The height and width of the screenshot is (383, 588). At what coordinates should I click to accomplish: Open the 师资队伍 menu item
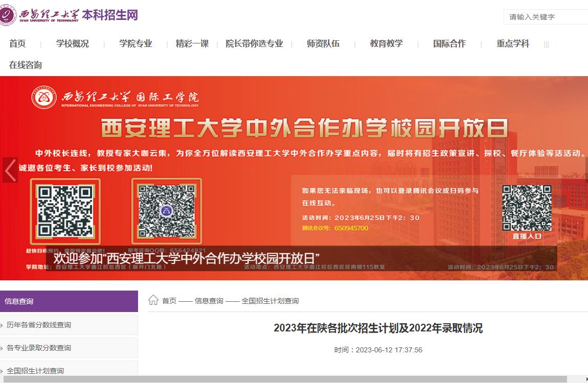tap(323, 43)
